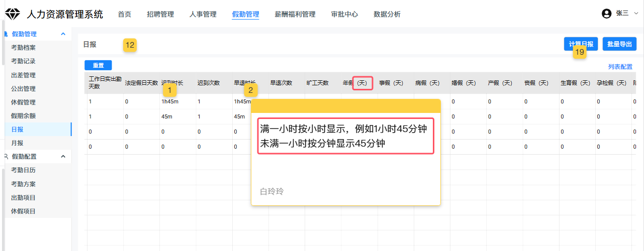Switch to the 人事管理 navigation tab

pos(203,14)
